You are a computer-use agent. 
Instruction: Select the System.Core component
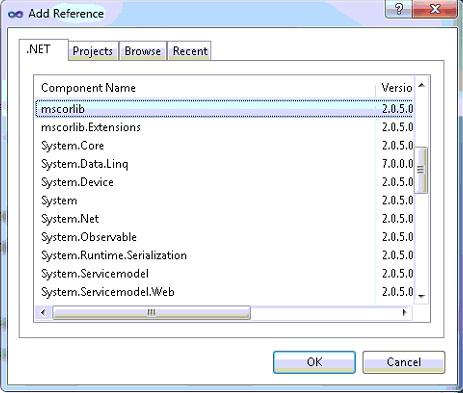point(224,145)
